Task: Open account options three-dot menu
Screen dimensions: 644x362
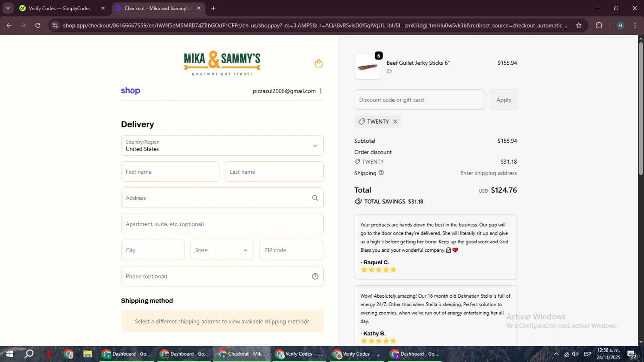Action: pos(321,91)
